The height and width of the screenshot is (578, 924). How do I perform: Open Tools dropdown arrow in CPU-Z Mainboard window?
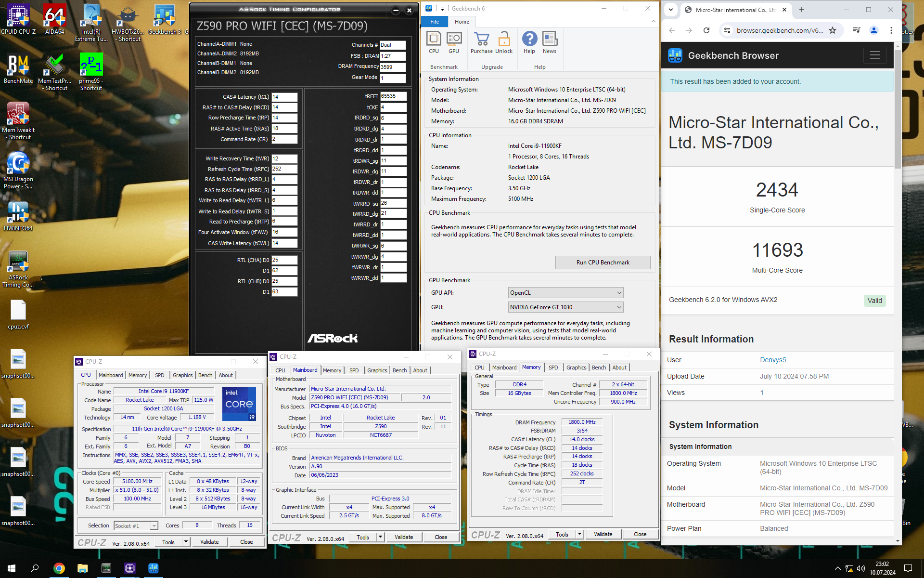pos(380,537)
